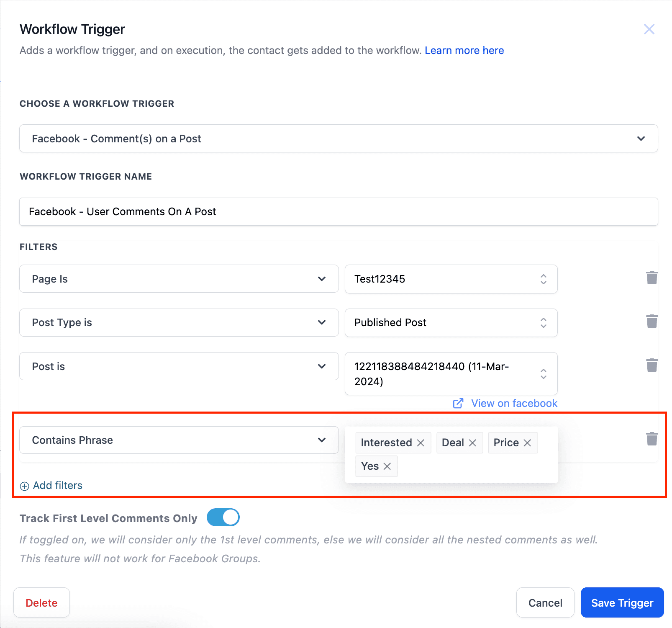The height and width of the screenshot is (628, 672).
Task: Remove the Interested phrase tag
Action: coord(421,443)
